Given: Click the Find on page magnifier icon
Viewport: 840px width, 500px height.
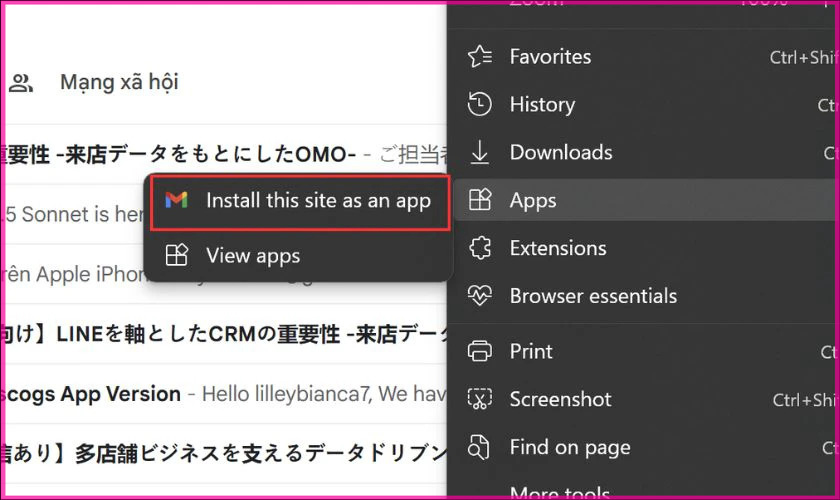Looking at the screenshot, I should 478,447.
